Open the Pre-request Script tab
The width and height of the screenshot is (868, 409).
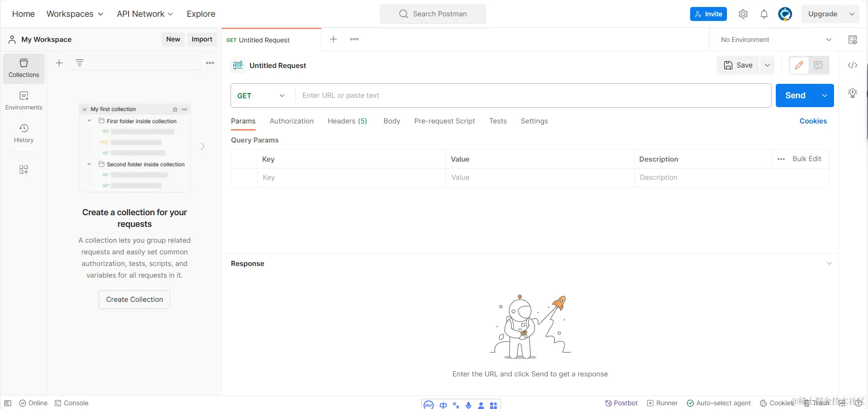pyautogui.click(x=445, y=121)
